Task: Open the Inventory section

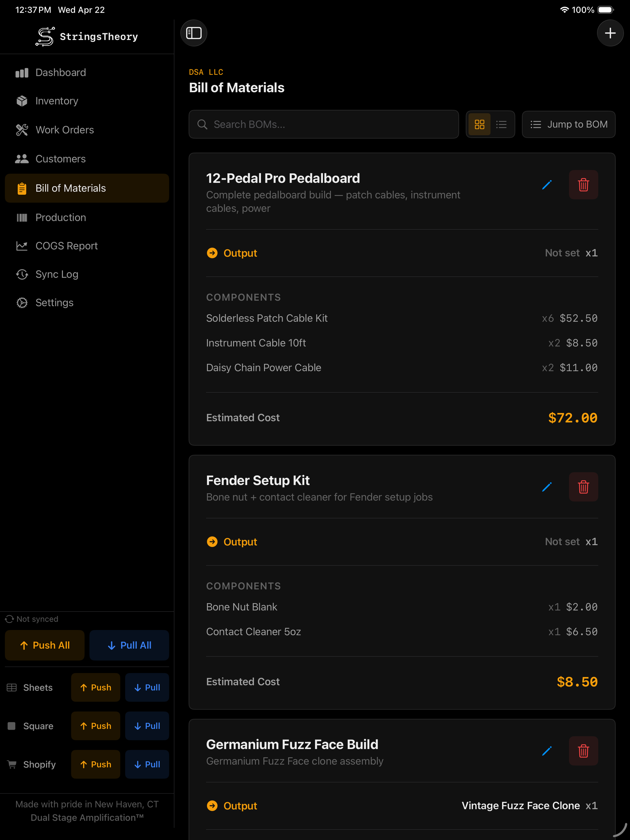Action: coord(57,101)
